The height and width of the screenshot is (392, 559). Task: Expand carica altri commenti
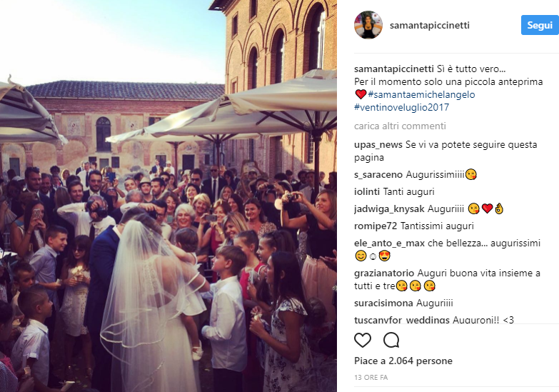pyautogui.click(x=400, y=126)
